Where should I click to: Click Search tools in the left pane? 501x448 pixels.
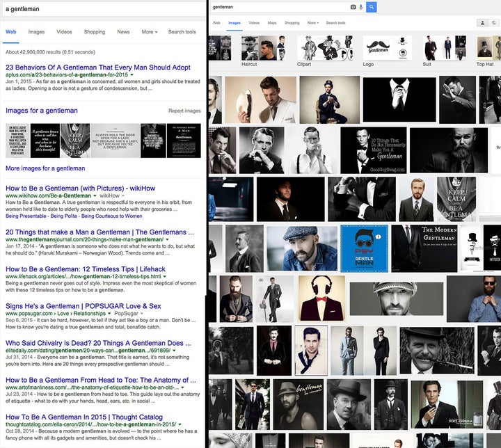(182, 32)
